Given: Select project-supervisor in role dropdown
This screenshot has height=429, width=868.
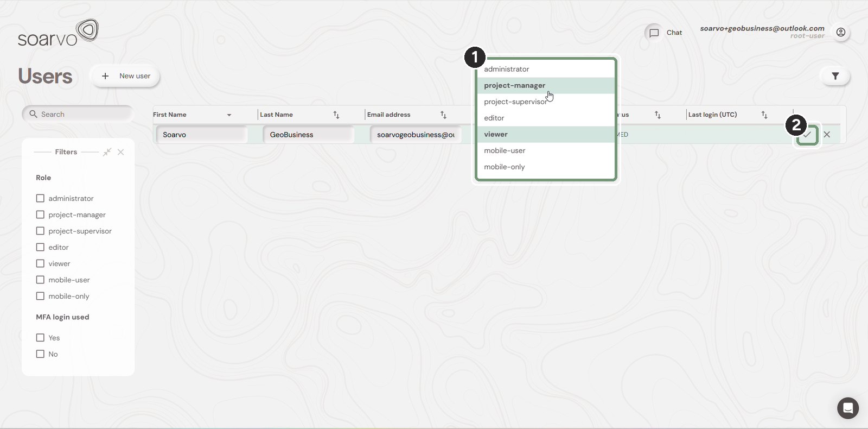Looking at the screenshot, I should [546, 102].
